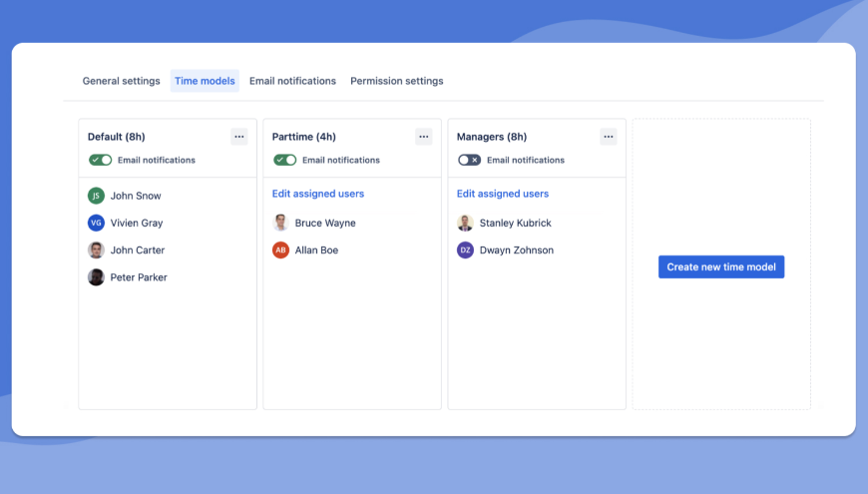The height and width of the screenshot is (494, 868).
Task: Disable email notifications for Default model
Action: 100,160
